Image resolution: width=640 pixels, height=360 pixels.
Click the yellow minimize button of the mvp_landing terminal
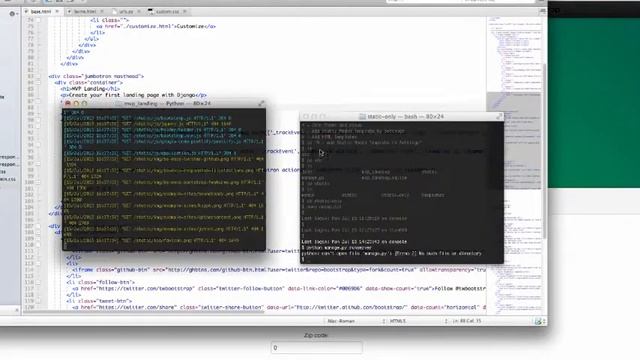tap(76, 104)
